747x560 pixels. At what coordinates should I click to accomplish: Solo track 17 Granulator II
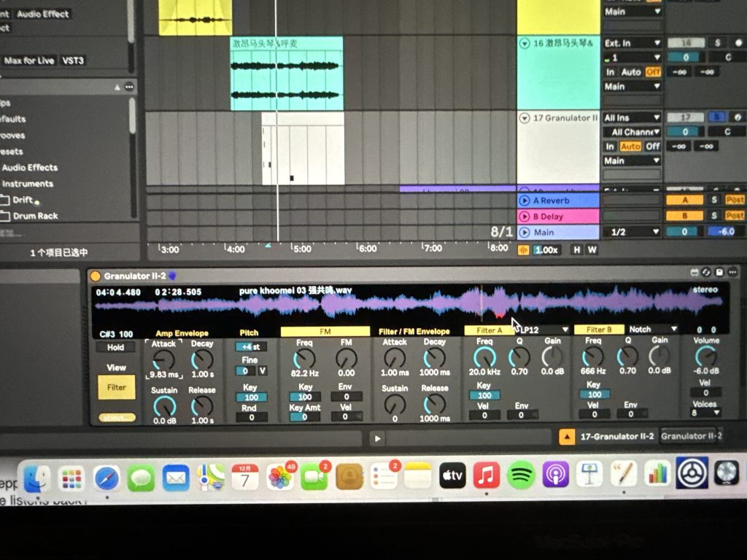pyautogui.click(x=718, y=117)
